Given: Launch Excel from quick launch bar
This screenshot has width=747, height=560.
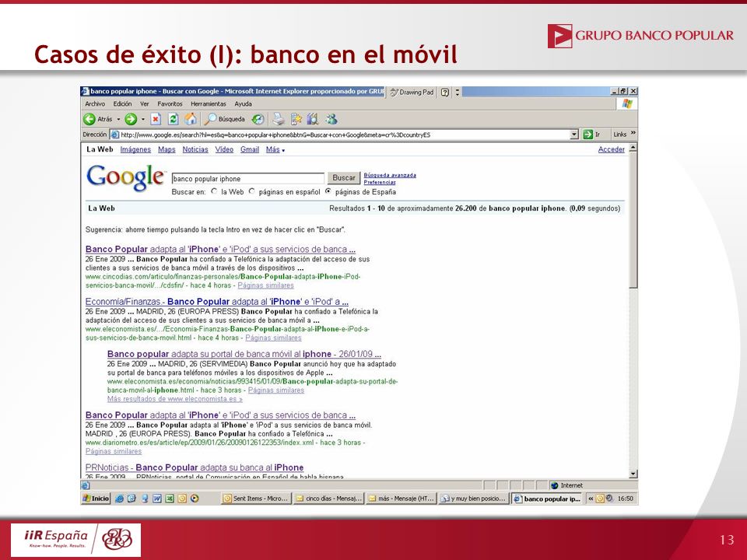Looking at the screenshot, I should pos(169,499).
